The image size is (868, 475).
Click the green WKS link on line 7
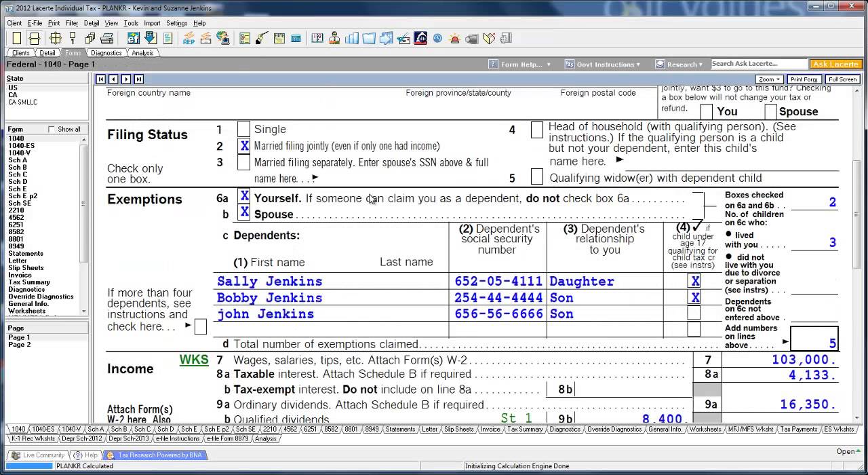pos(194,360)
